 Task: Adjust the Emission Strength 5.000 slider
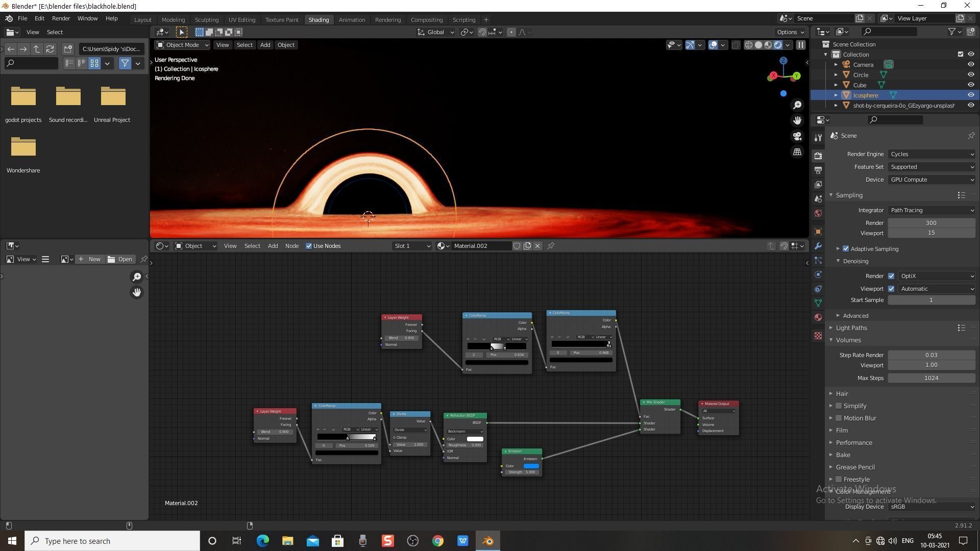pyautogui.click(x=522, y=472)
